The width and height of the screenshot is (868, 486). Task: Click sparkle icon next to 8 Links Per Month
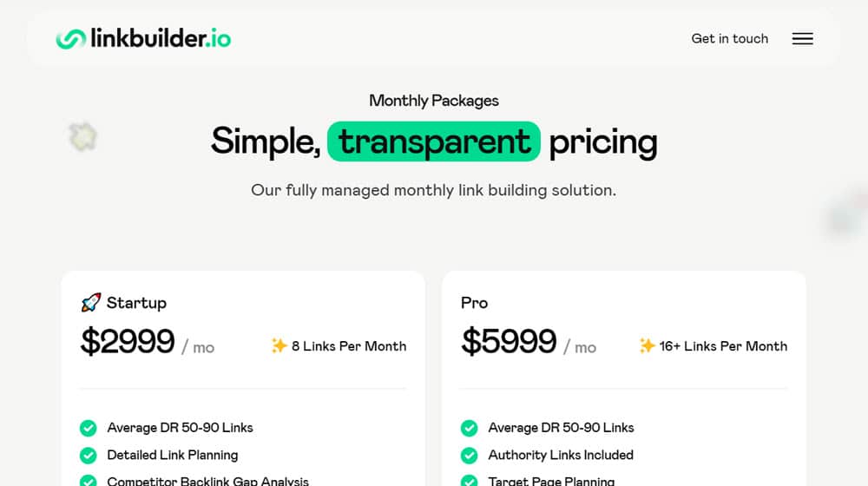[x=279, y=346]
